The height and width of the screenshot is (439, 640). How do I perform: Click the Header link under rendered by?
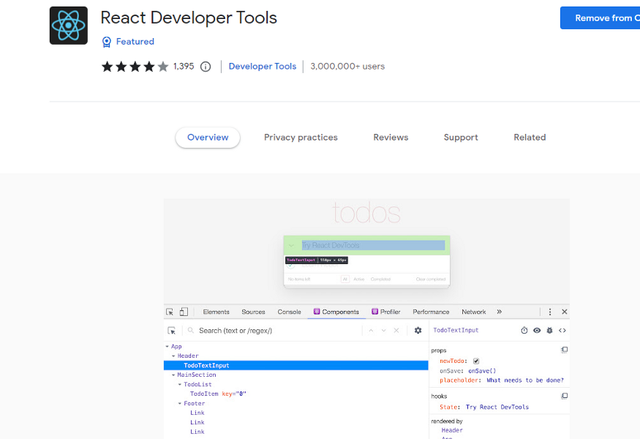452,430
